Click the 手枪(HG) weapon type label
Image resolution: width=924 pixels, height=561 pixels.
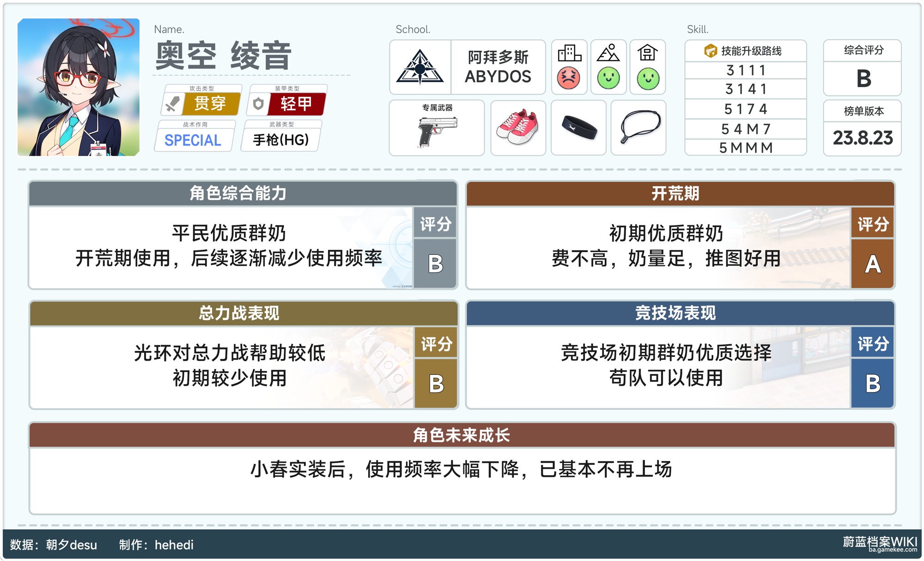281,140
